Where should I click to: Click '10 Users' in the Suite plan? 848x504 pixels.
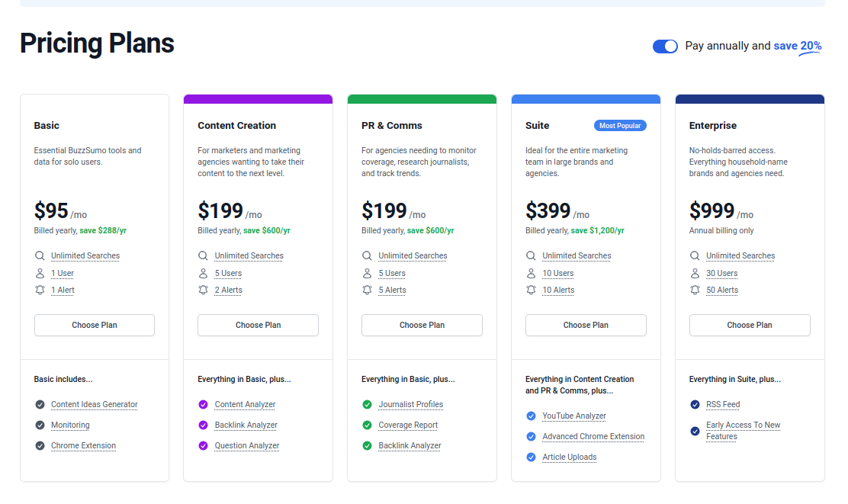558,273
